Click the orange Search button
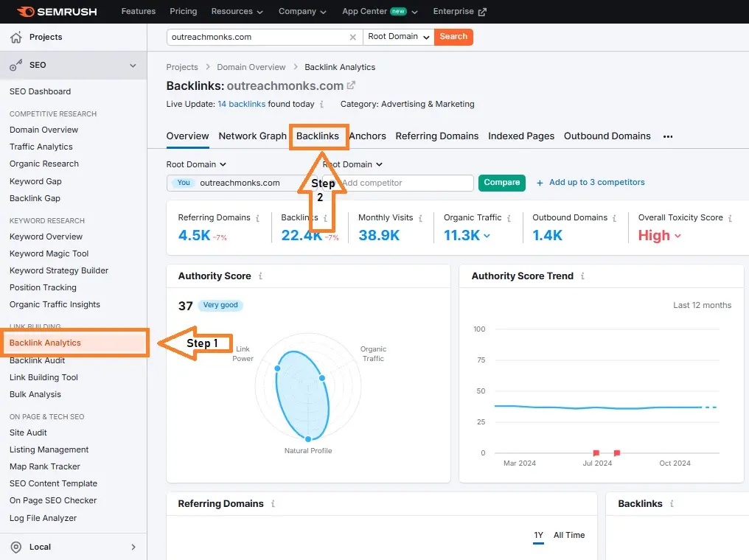This screenshot has width=749, height=560. click(453, 37)
